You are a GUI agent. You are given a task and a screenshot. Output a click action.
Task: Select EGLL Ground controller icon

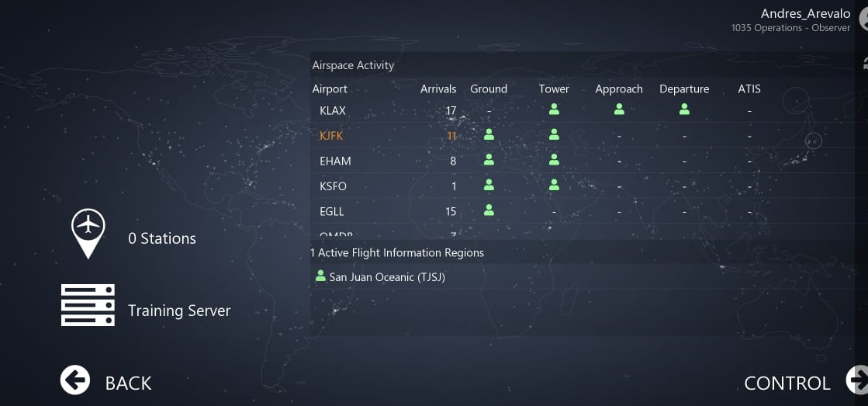[x=489, y=210]
